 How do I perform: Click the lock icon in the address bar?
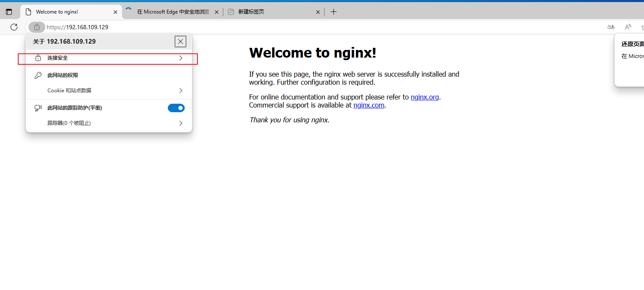point(37,27)
